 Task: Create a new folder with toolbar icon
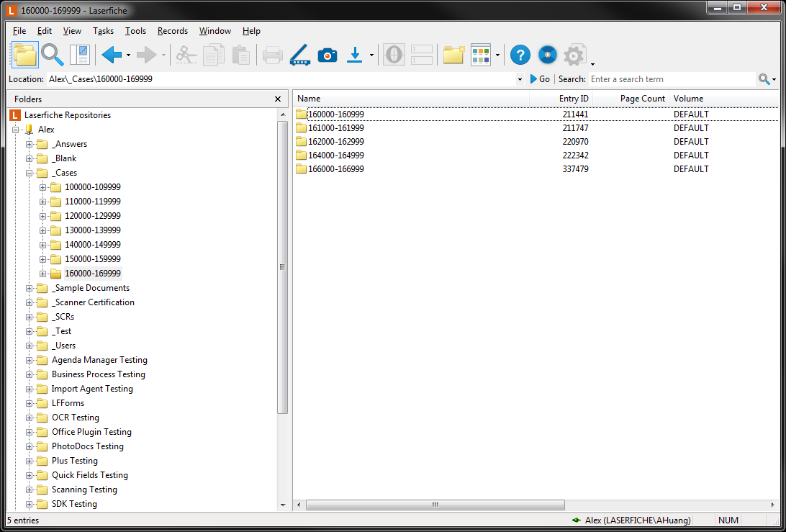coord(454,55)
